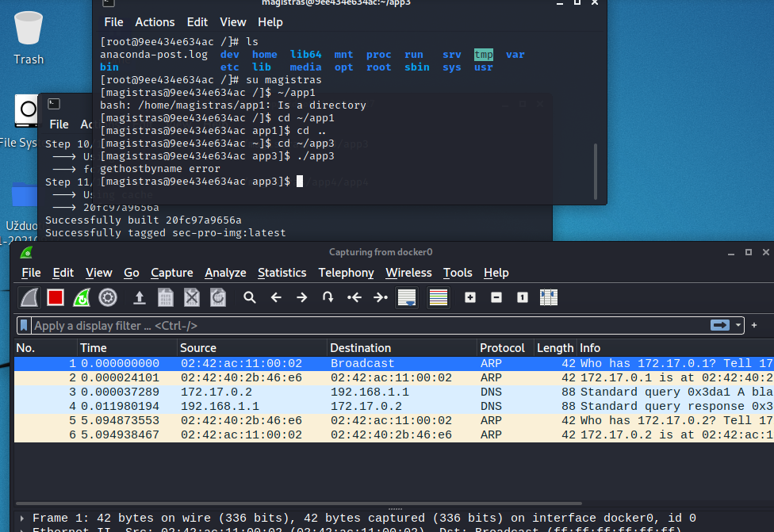Viewport: 774px width, 532px height.
Task: Open the Statistics menu
Action: 282,273
